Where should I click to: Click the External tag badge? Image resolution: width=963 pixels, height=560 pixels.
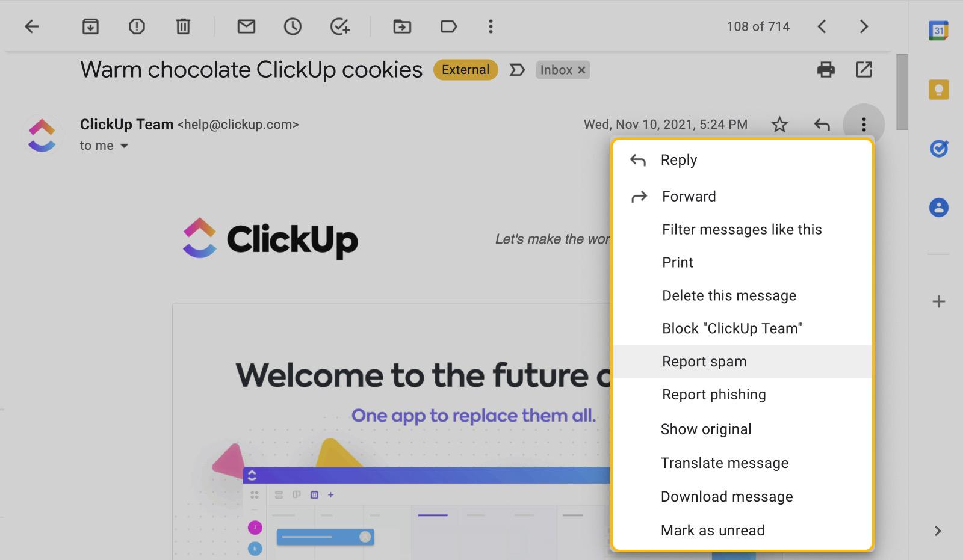465,70
